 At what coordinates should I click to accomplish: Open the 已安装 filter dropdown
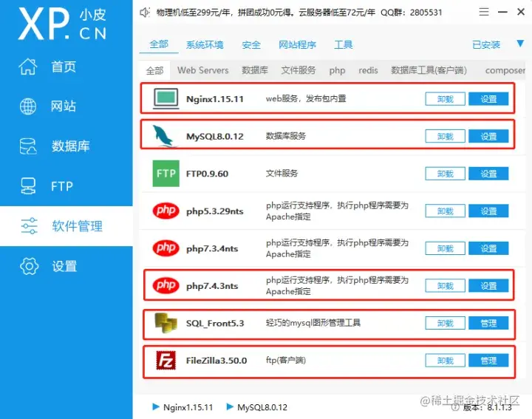click(486, 44)
